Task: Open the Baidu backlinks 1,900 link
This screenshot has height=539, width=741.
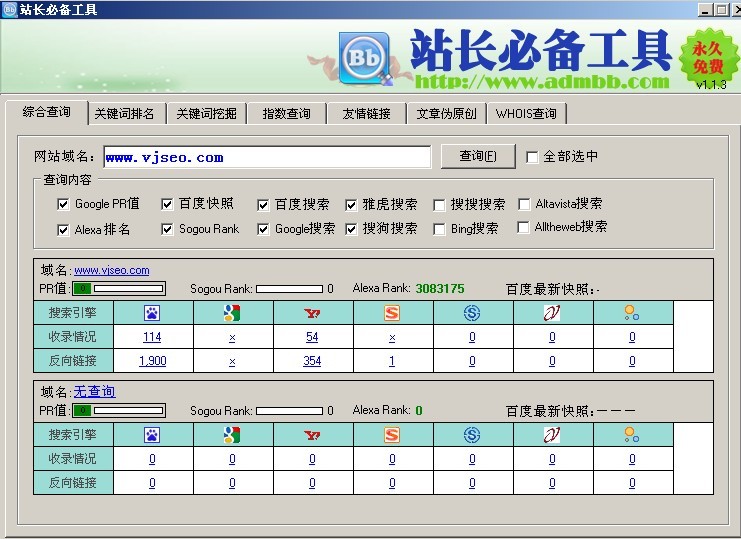Action: pos(153,361)
